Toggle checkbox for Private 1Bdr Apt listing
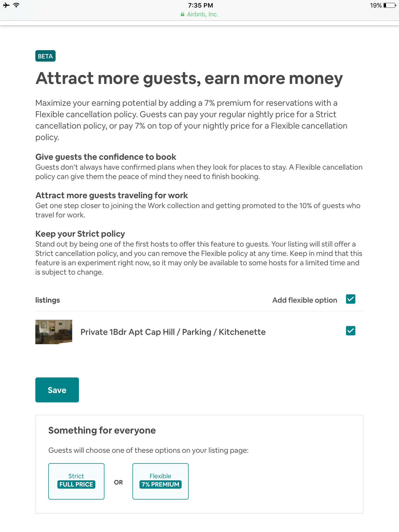The height and width of the screenshot is (532, 399). [x=350, y=331]
